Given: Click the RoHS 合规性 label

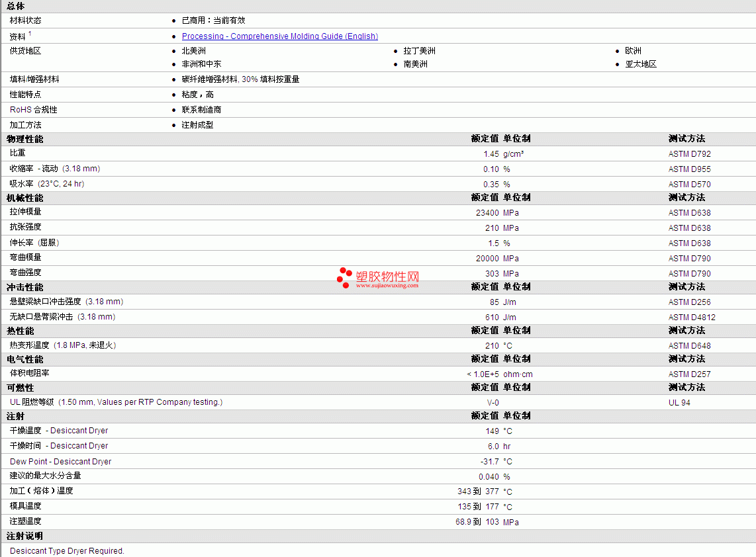Looking at the screenshot, I should (33, 110).
